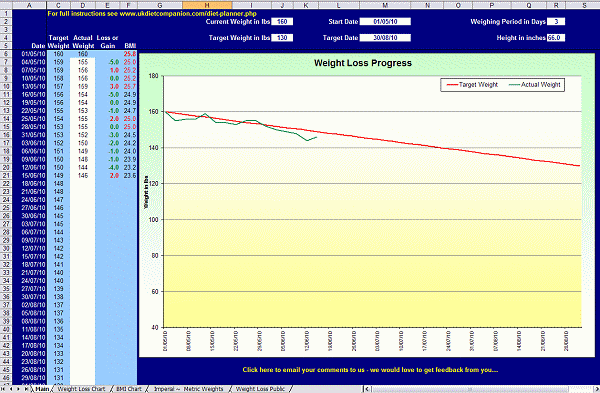Open the Weight Loss Chart sheet tab
Viewport: 600px width, 393px height.
[x=81, y=389]
